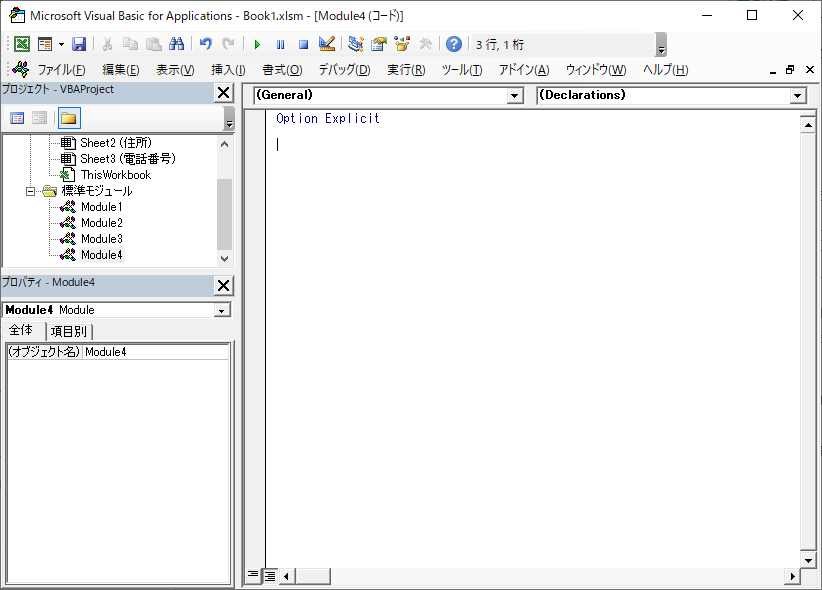Select Module2 in the project tree
Image resolution: width=822 pixels, height=590 pixels.
[102, 223]
